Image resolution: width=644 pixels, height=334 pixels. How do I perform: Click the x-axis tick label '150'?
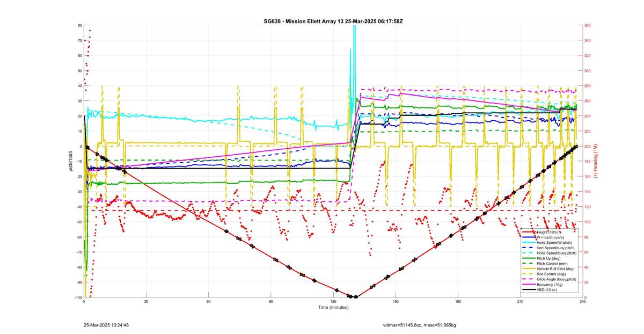(396, 302)
